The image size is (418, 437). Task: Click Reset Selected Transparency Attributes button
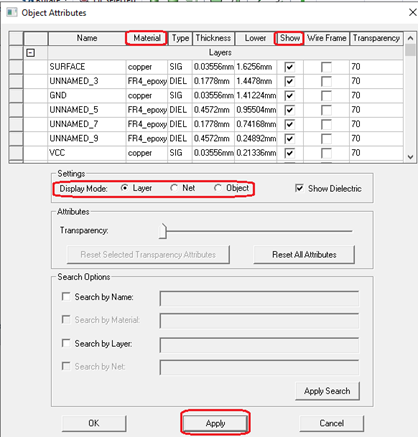148,255
